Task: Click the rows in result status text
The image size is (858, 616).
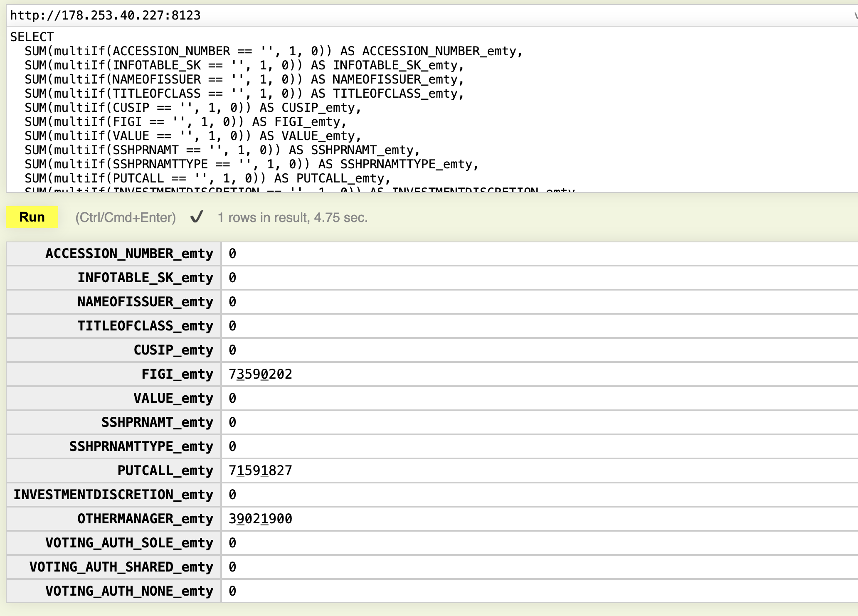Action: click(x=293, y=217)
